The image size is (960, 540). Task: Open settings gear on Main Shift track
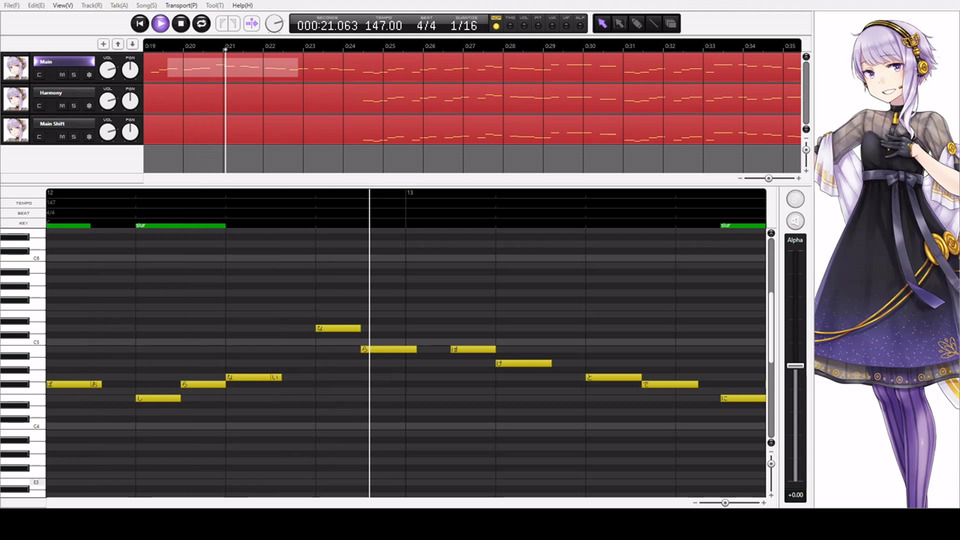89,137
